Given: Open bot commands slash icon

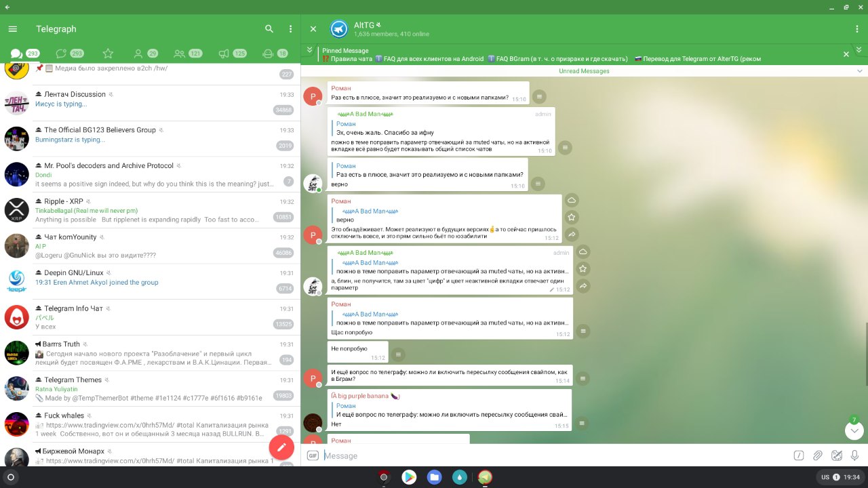Looking at the screenshot, I should click(799, 455).
